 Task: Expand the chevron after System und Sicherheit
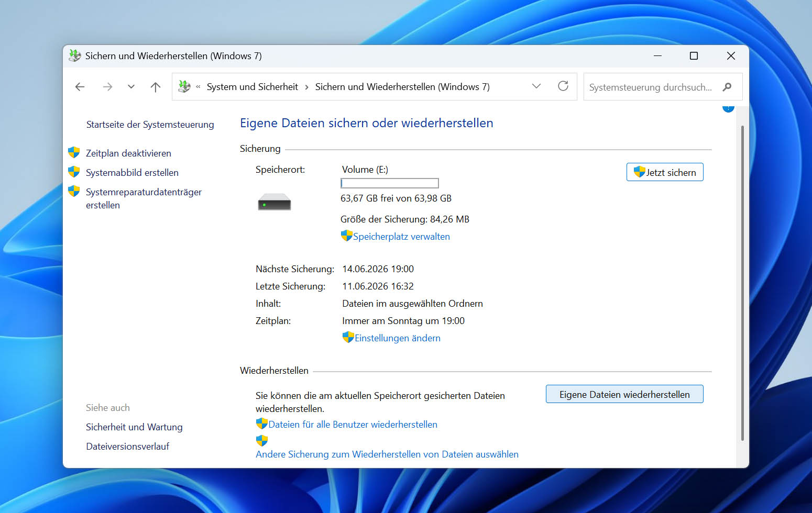click(306, 87)
